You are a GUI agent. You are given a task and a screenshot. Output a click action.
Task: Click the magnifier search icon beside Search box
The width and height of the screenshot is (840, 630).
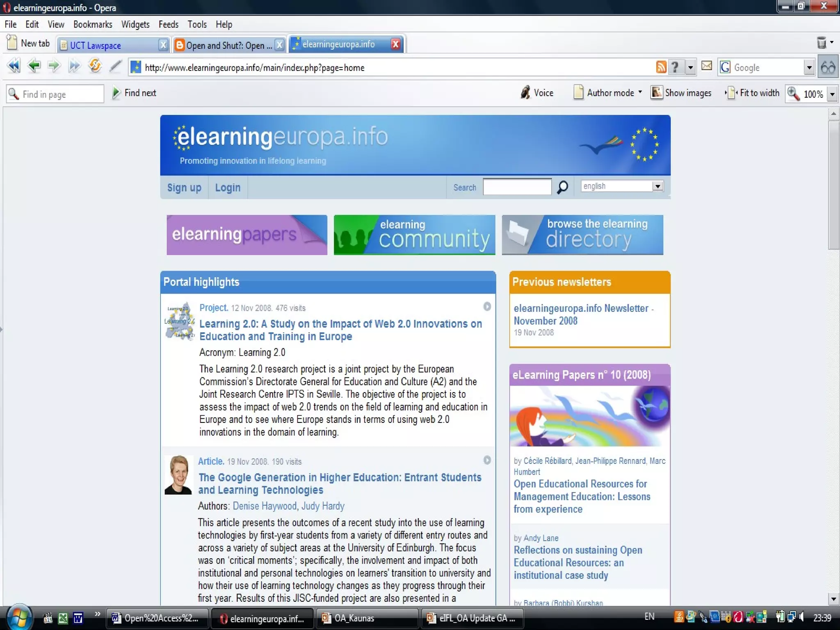(562, 187)
